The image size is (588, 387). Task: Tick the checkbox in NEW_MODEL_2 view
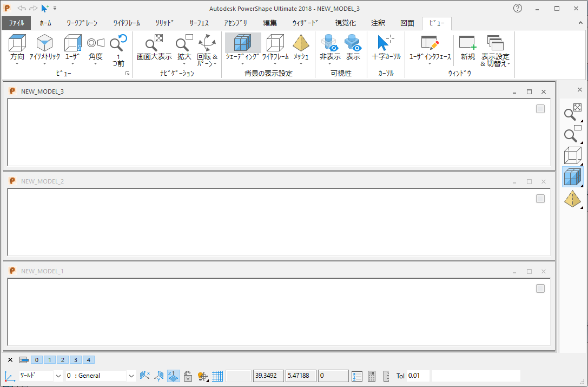tap(540, 199)
